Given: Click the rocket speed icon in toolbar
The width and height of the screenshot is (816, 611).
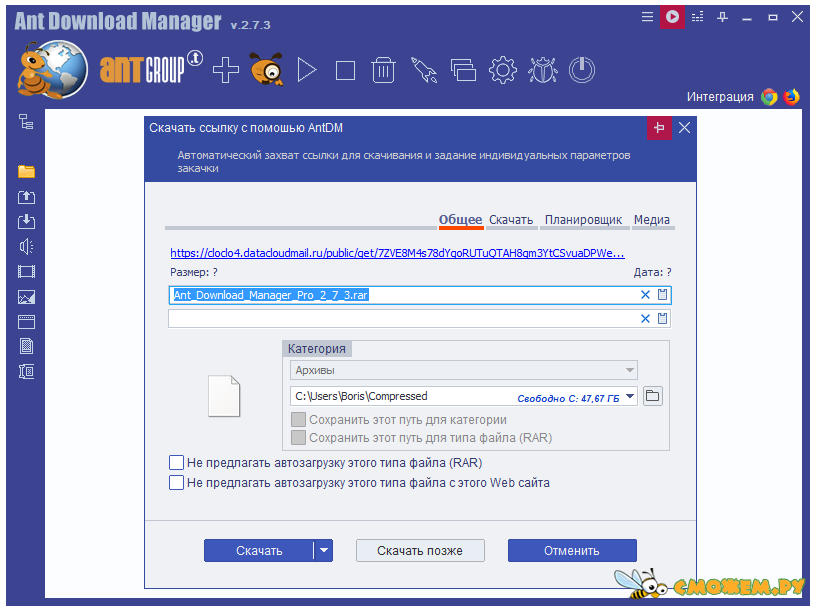Looking at the screenshot, I should coord(424,70).
